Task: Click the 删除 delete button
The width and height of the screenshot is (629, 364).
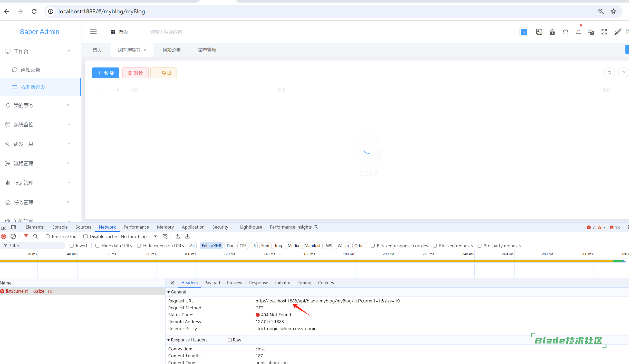Action: tap(136, 73)
